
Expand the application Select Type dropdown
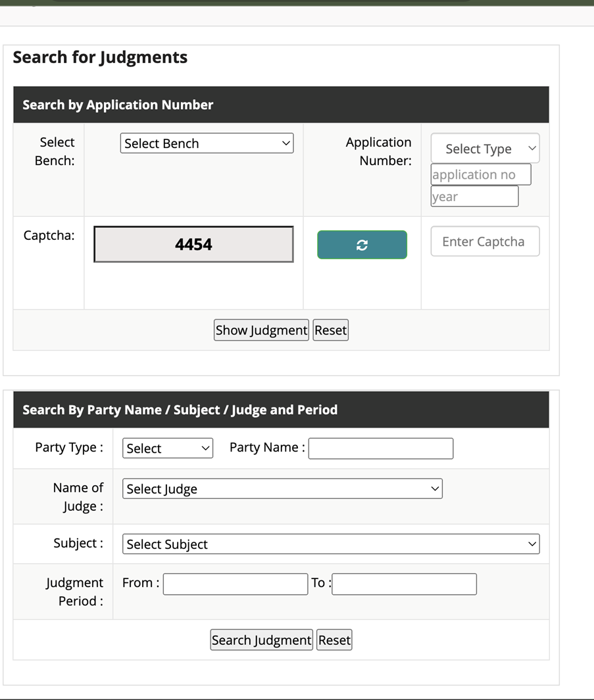[x=485, y=149]
